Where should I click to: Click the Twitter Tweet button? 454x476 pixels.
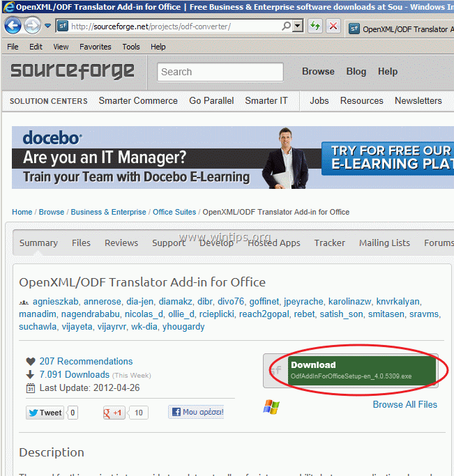(45, 413)
